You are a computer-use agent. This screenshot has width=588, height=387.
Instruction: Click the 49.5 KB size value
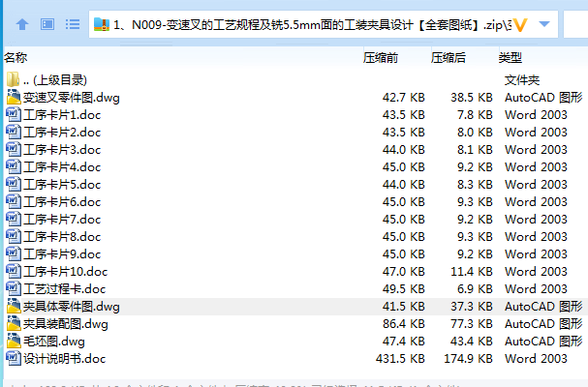point(404,289)
